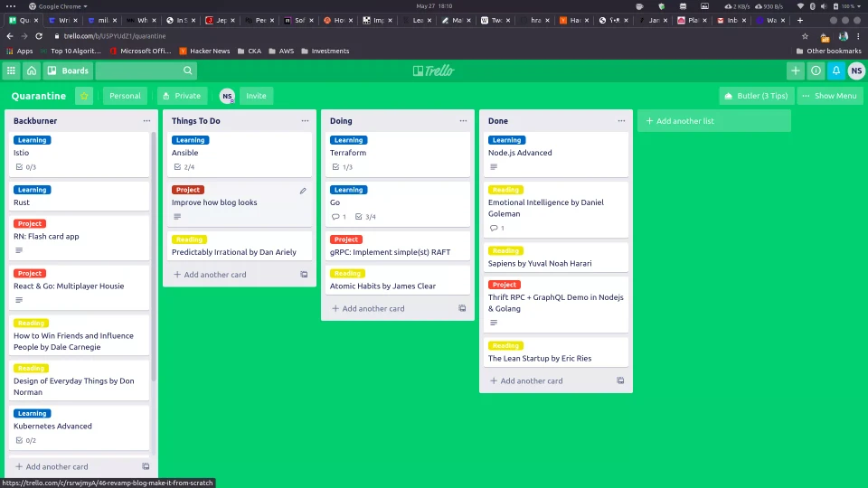Click the magnifier icon in search box
This screenshot has height=488, width=868.
(x=188, y=70)
